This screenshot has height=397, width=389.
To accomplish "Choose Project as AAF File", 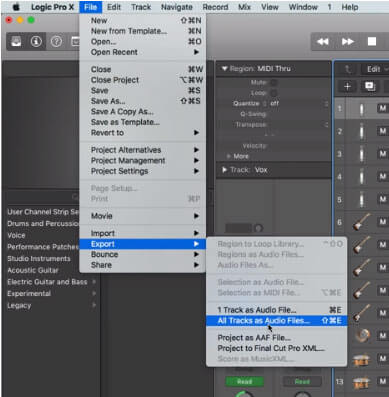I will click(277, 338).
